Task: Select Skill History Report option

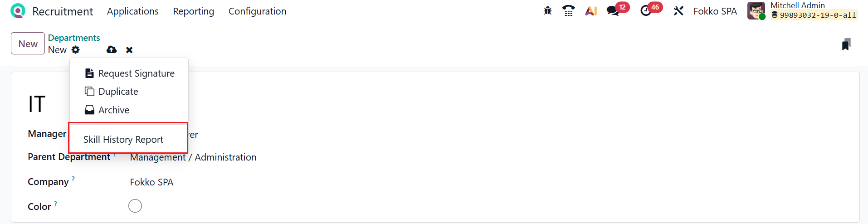Action: coord(123,140)
